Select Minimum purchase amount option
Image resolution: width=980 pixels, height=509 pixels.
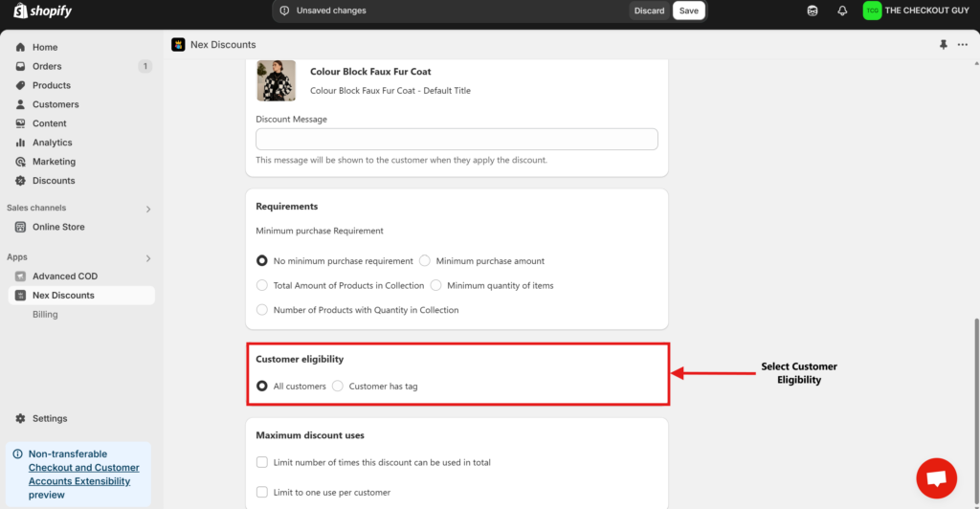pyautogui.click(x=425, y=260)
